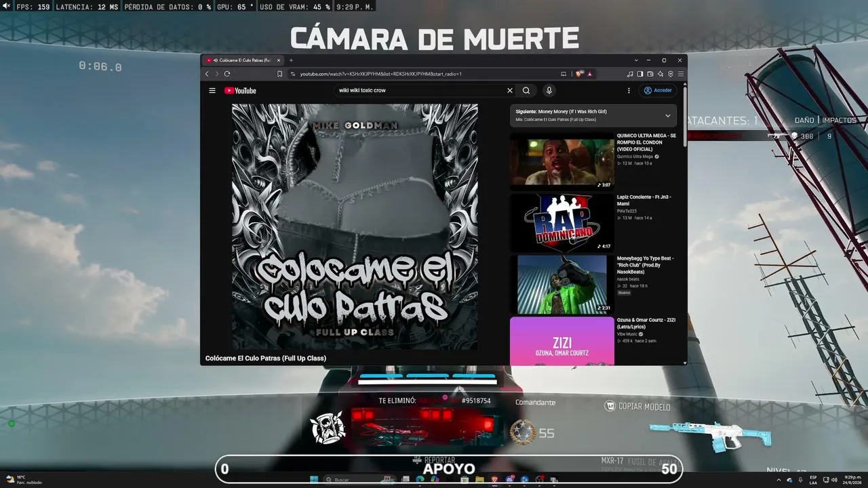Clear the YouTube search box text
868x488 pixels.
[x=510, y=90]
